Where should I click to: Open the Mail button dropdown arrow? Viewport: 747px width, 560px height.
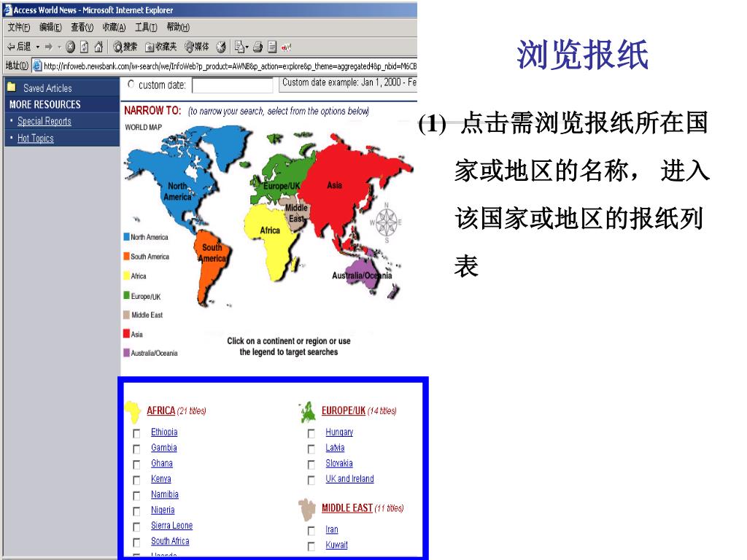click(x=247, y=47)
